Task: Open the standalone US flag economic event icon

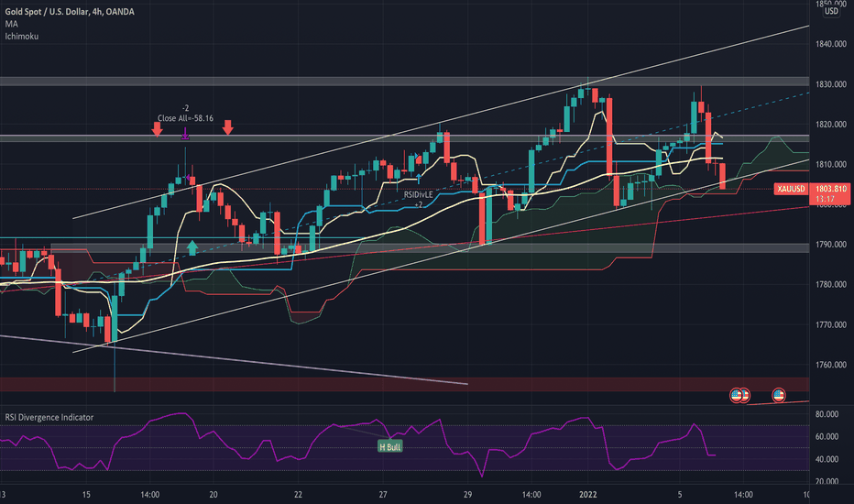Action: (x=779, y=395)
